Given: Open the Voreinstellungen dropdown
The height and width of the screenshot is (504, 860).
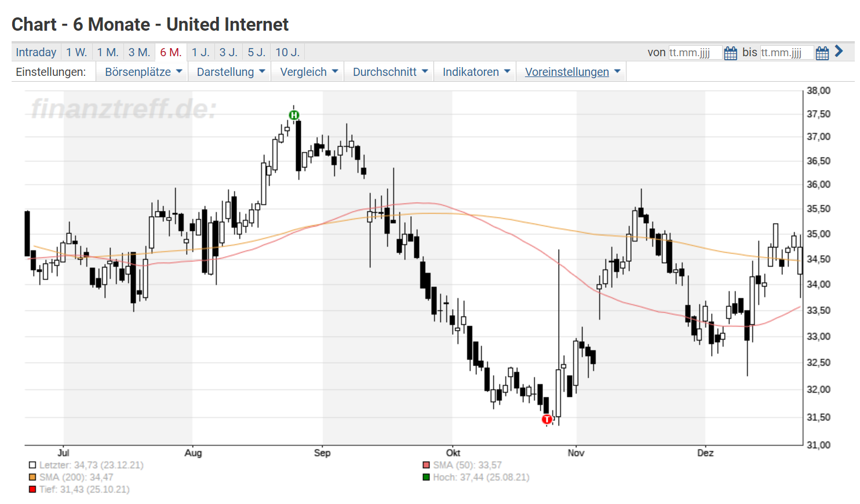Looking at the screenshot, I should pos(572,72).
